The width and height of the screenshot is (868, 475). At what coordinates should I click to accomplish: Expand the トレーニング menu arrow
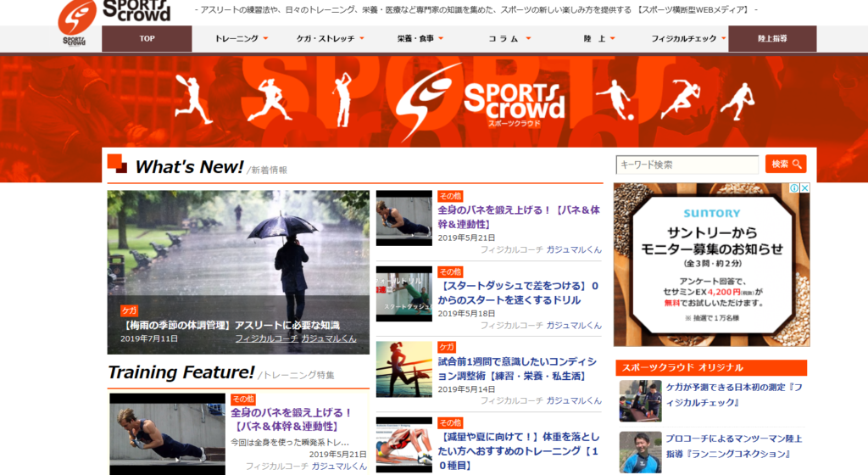(x=265, y=39)
